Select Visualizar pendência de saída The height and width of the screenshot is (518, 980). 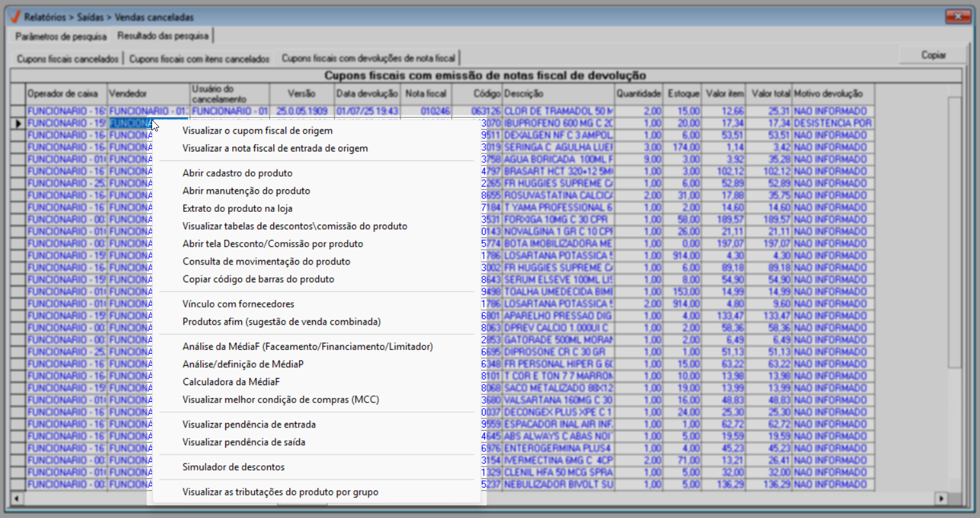coord(244,442)
